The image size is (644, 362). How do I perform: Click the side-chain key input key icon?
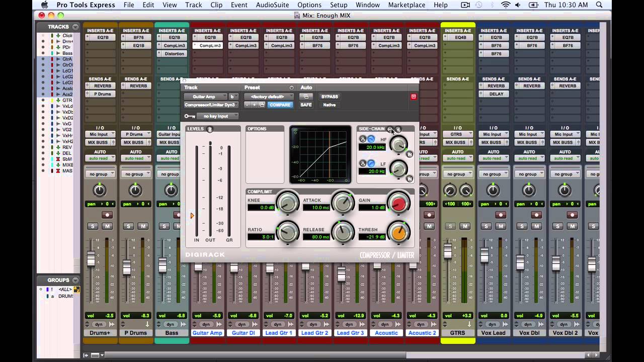pos(389,129)
